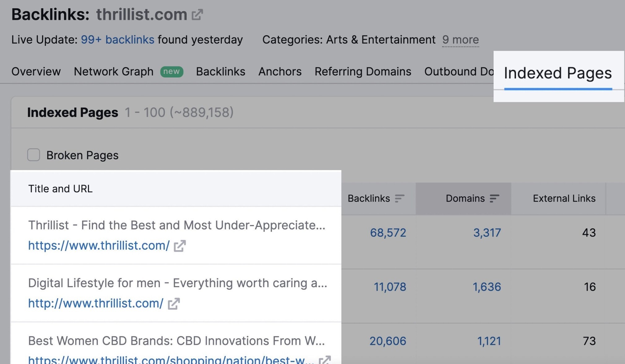Image resolution: width=625 pixels, height=364 pixels.
Task: Sort by Domains column sort icon
Action: click(494, 198)
